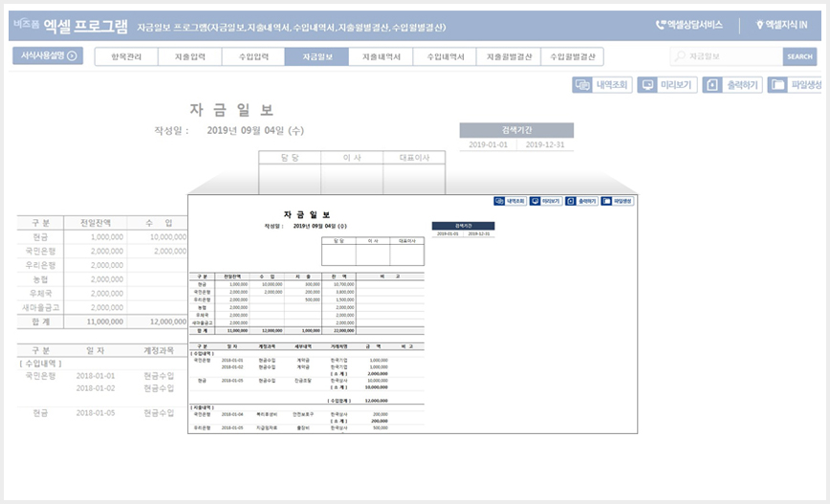
Task: Go to the 지출내역서 tab
Action: pyautogui.click(x=382, y=56)
